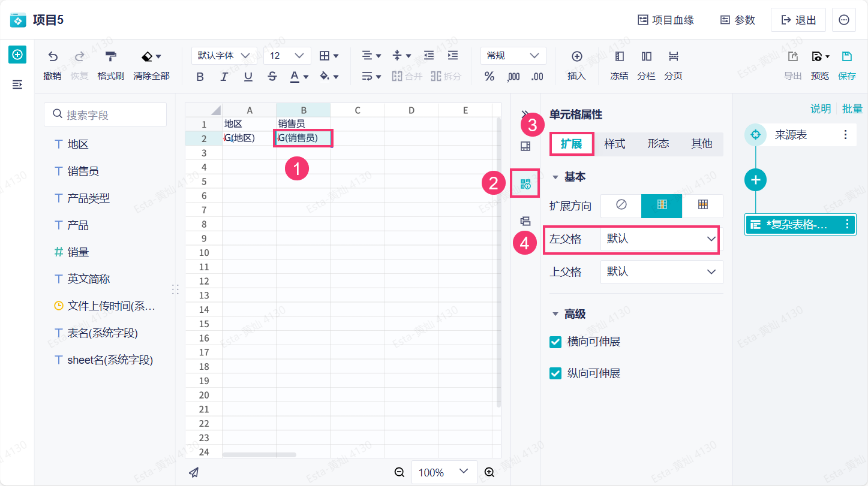Click the 说明 link
Screen dimensions: 868x486
[x=821, y=108]
